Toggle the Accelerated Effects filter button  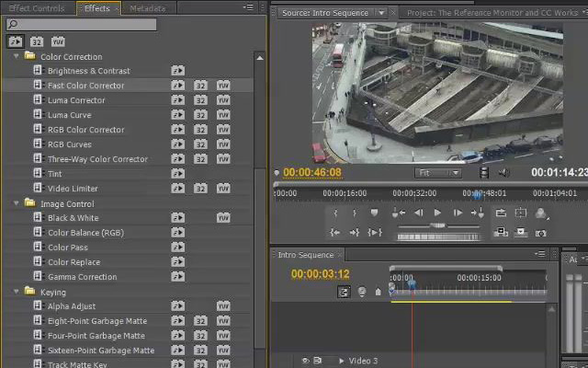pos(16,41)
